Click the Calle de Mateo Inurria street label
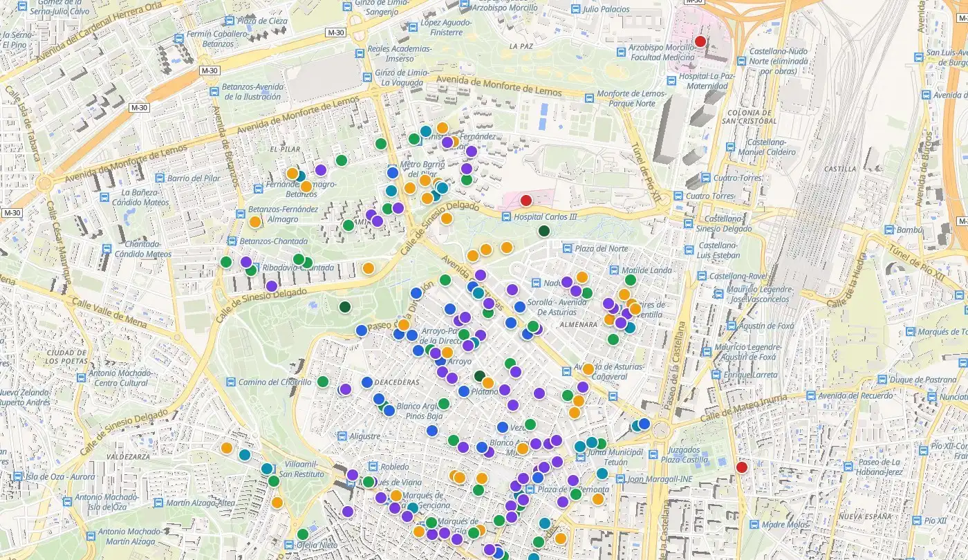The image size is (968, 560). pos(743,408)
